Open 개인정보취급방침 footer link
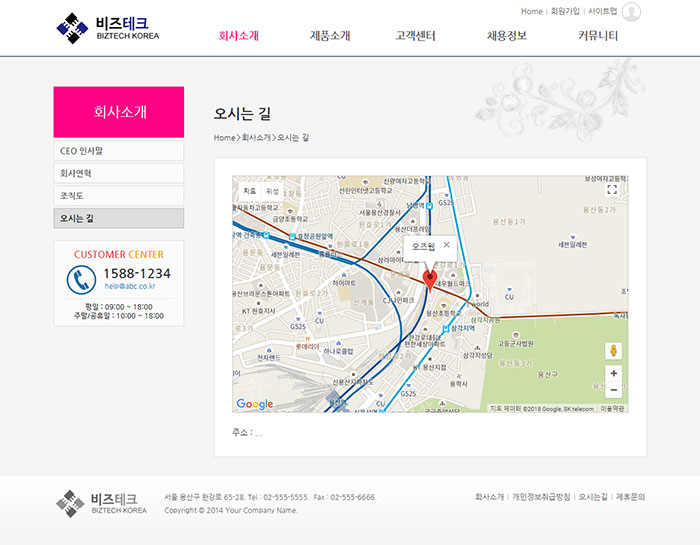700x545 pixels. 541,497
